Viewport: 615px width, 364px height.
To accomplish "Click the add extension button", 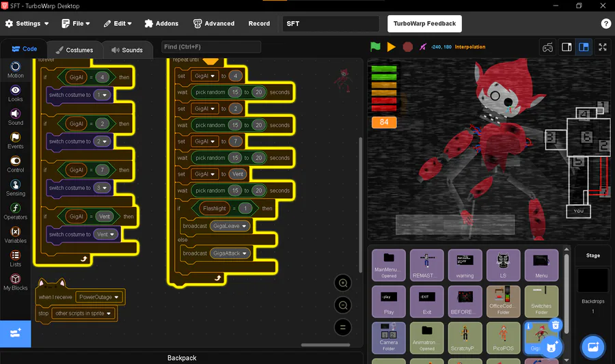I will (x=15, y=334).
